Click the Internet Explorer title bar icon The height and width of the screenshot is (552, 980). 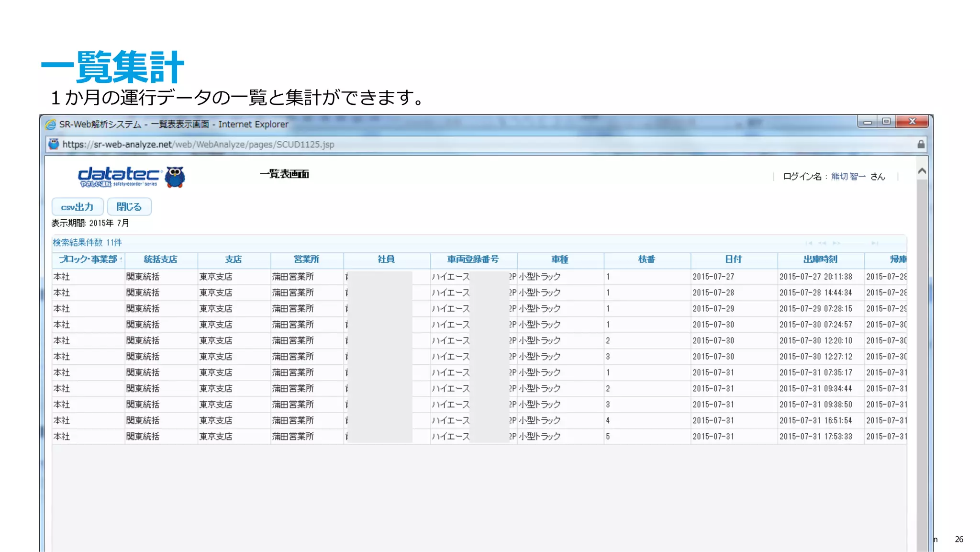point(50,124)
